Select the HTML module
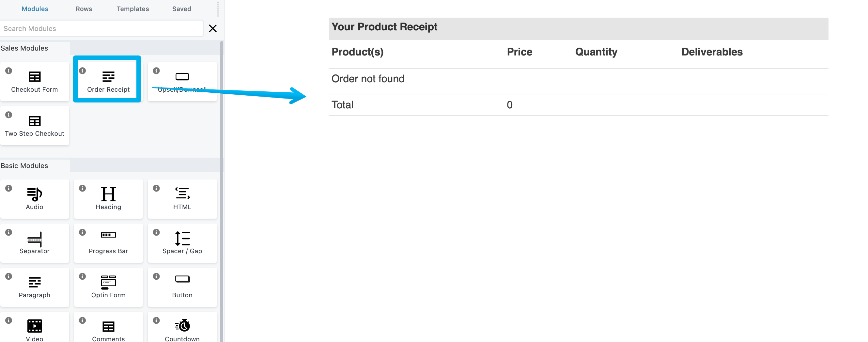 [x=182, y=199]
